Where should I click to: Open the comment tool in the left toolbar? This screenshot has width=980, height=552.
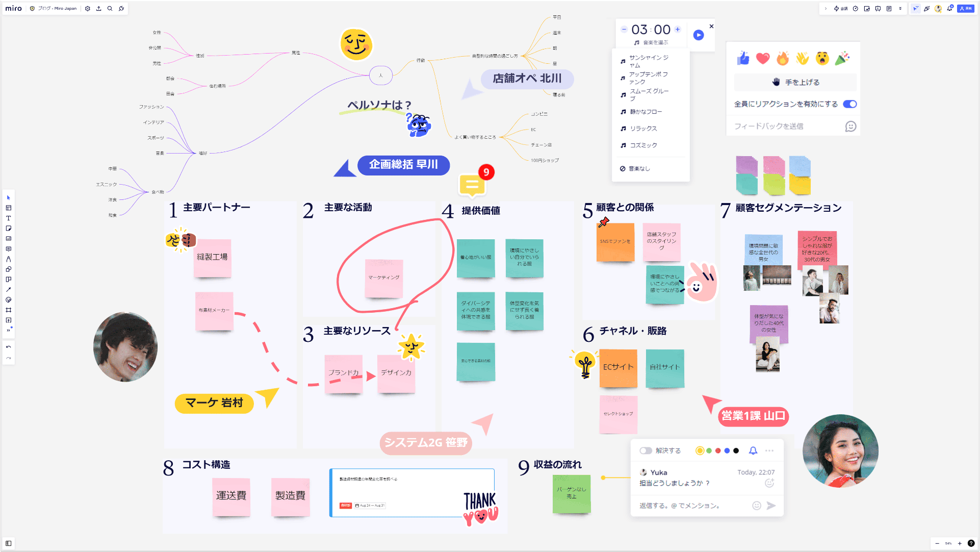(x=8, y=248)
